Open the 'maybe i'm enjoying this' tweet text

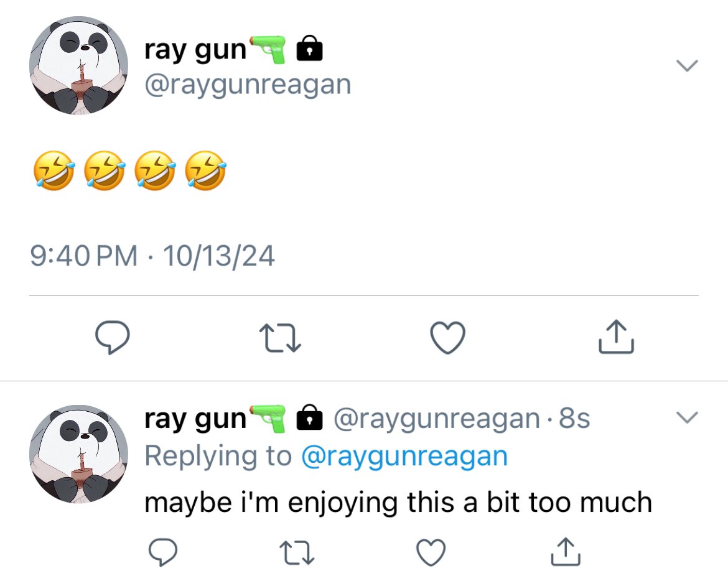pos(398,503)
